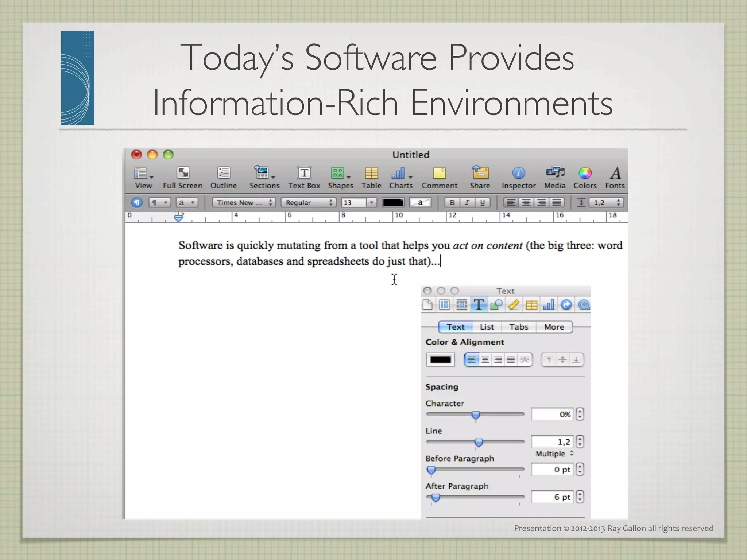Switch to More tab in Inspector
Screen dimensions: 747x560
click(x=554, y=327)
